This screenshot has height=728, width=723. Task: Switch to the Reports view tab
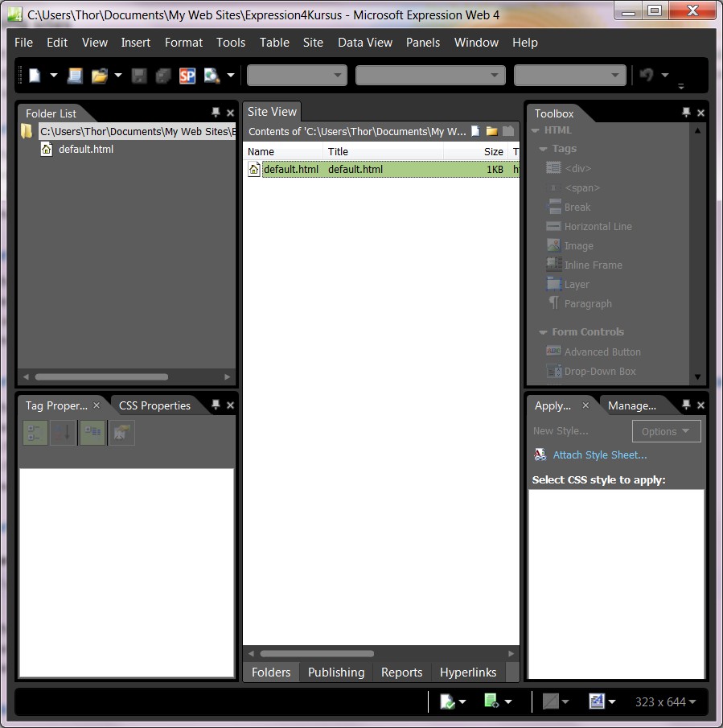[x=401, y=672]
